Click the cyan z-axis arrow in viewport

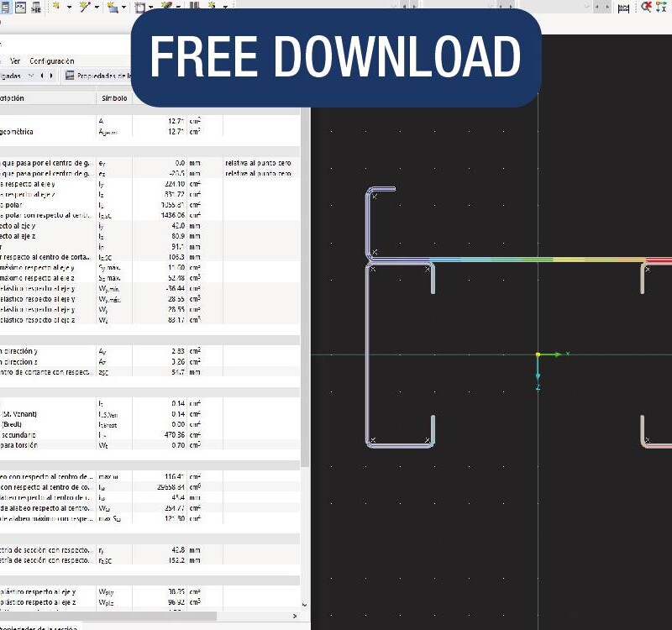(538, 370)
